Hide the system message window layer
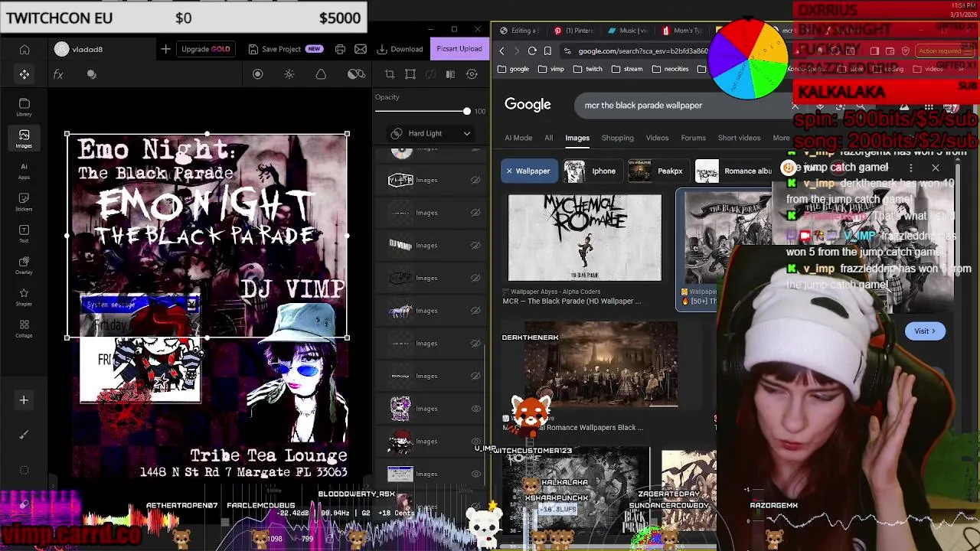The height and width of the screenshot is (551, 980). point(475,474)
